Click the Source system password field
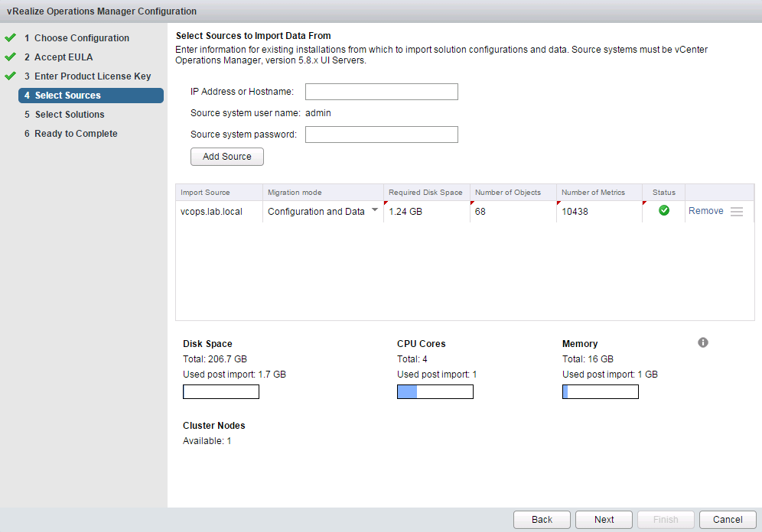This screenshot has width=762, height=532. pyautogui.click(x=381, y=135)
